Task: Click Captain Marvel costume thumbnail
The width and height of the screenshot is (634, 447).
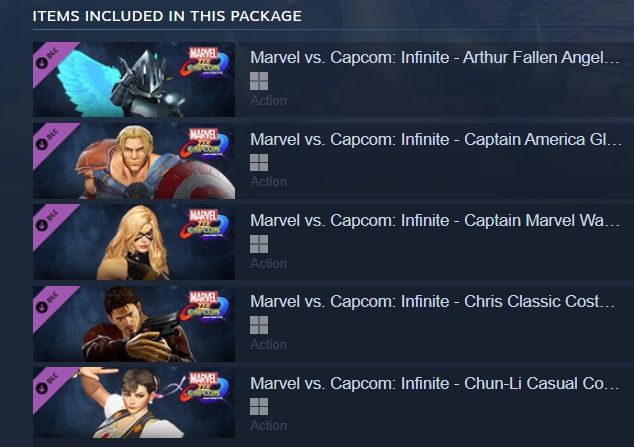Action: tap(135, 242)
